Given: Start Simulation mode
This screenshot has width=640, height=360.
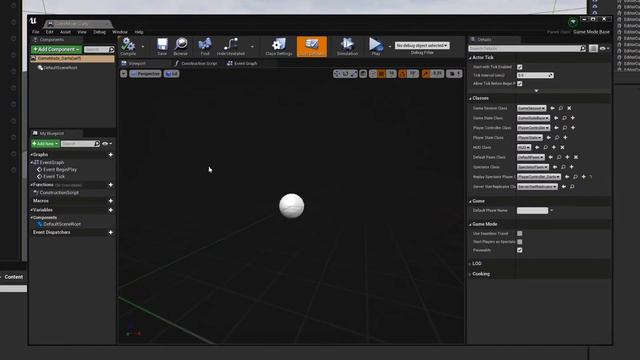Looking at the screenshot, I should (347, 46).
